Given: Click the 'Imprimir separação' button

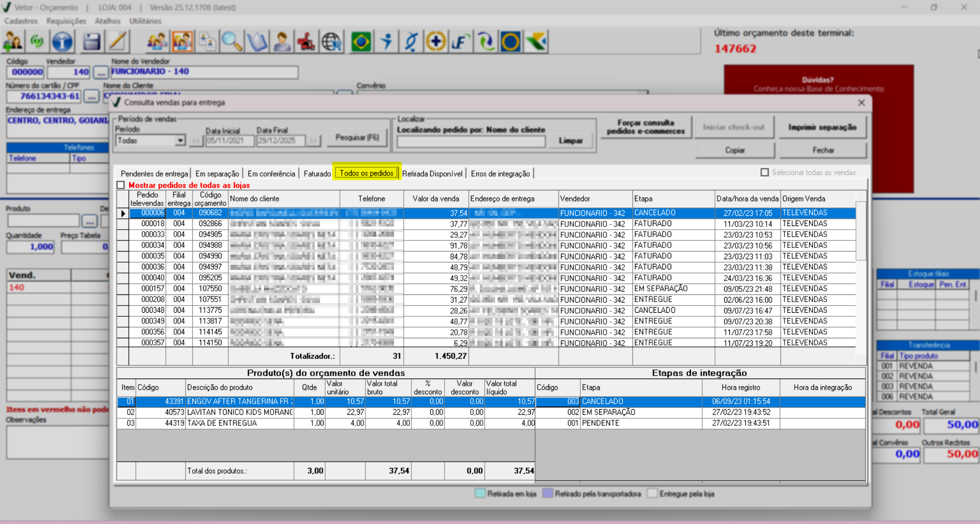Looking at the screenshot, I should point(822,127).
